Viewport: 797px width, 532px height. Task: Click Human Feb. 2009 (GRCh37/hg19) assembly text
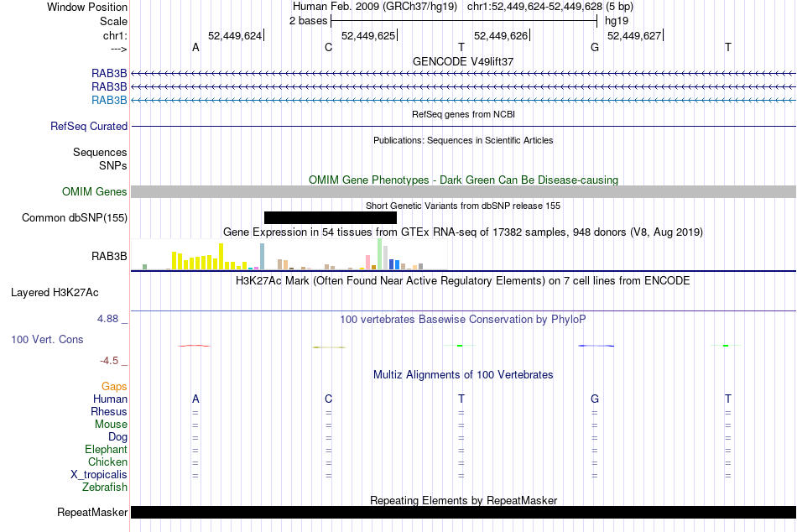pos(375,7)
